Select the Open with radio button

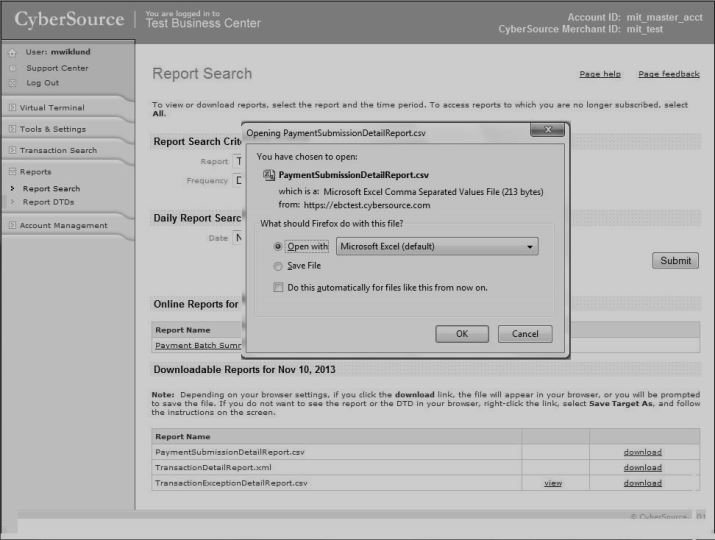[x=278, y=246]
